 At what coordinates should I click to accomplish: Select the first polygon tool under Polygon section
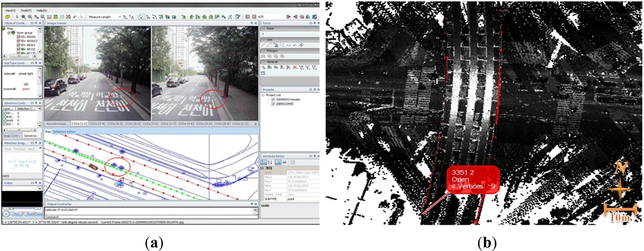(x=264, y=55)
